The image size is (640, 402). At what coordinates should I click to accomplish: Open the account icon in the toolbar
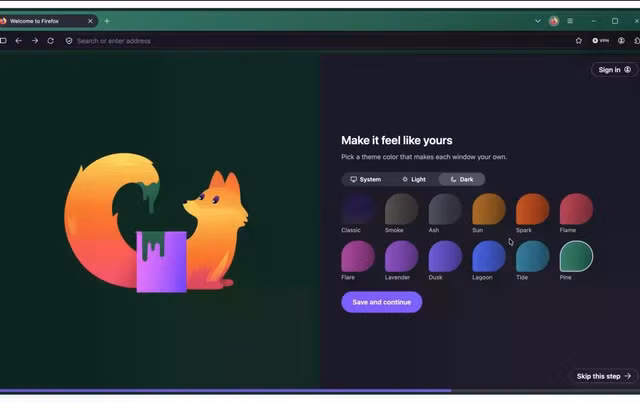[621, 40]
